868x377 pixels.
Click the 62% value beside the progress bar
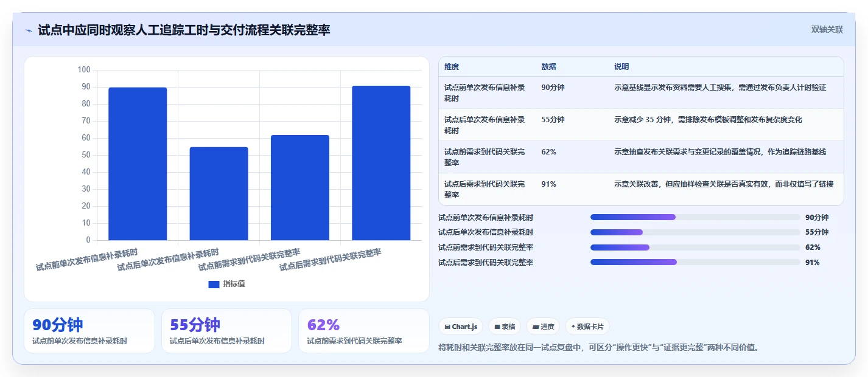[813, 247]
